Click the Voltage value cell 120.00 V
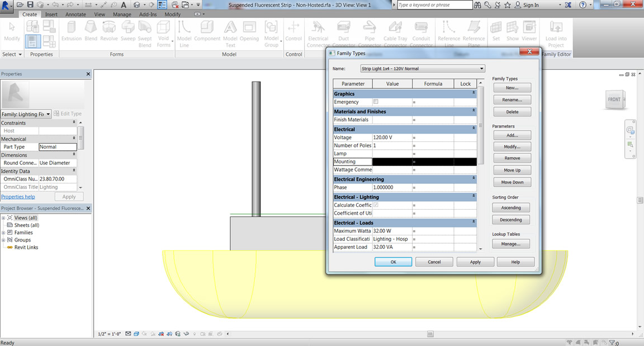This screenshot has height=346, width=644. 392,138
